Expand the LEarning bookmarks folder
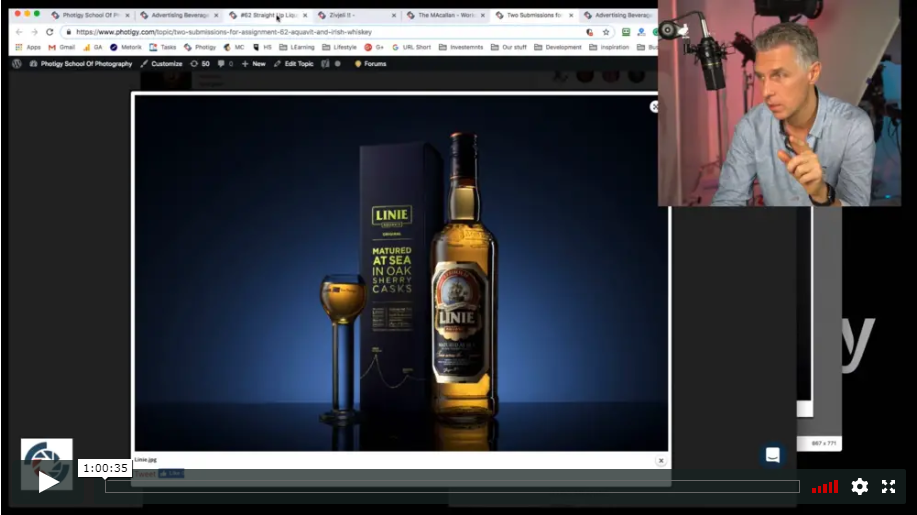The image size is (917, 515). [297, 47]
